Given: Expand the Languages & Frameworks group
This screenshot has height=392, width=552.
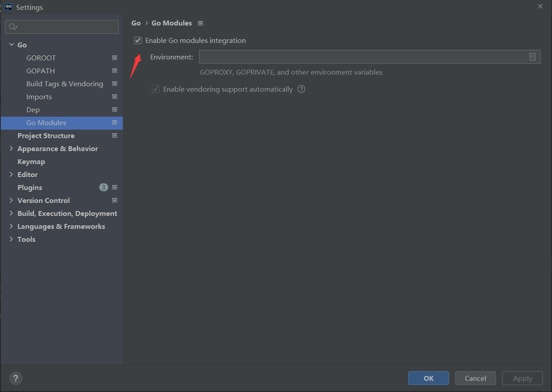Looking at the screenshot, I should tap(11, 226).
